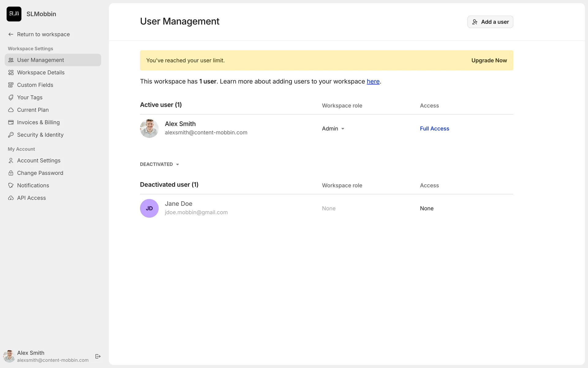Open Account Settings in the sidebar
This screenshot has width=588, height=368.
(39, 160)
